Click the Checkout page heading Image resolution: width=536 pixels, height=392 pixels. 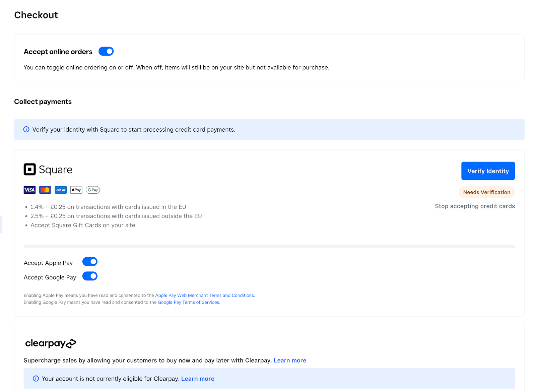click(36, 15)
